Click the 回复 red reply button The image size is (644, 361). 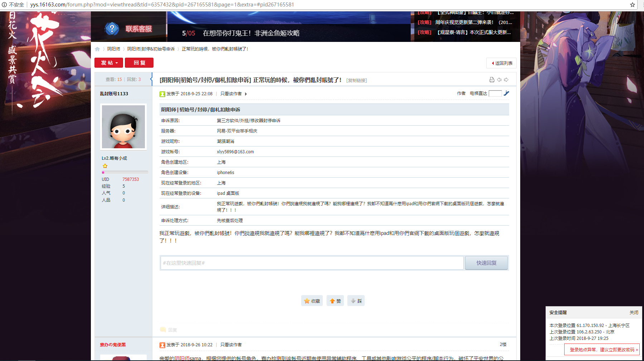coord(139,63)
